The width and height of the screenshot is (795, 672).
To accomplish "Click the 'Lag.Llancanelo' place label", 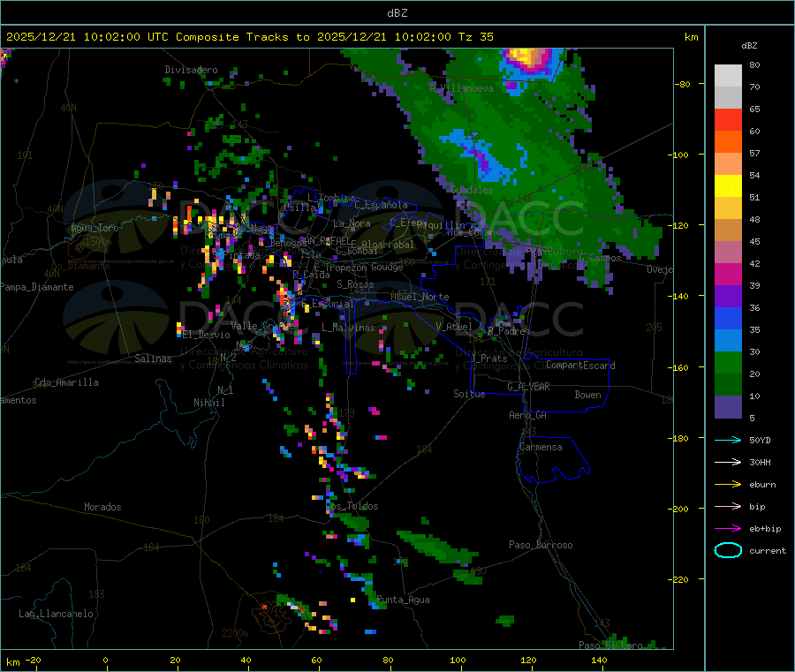I will (56, 614).
